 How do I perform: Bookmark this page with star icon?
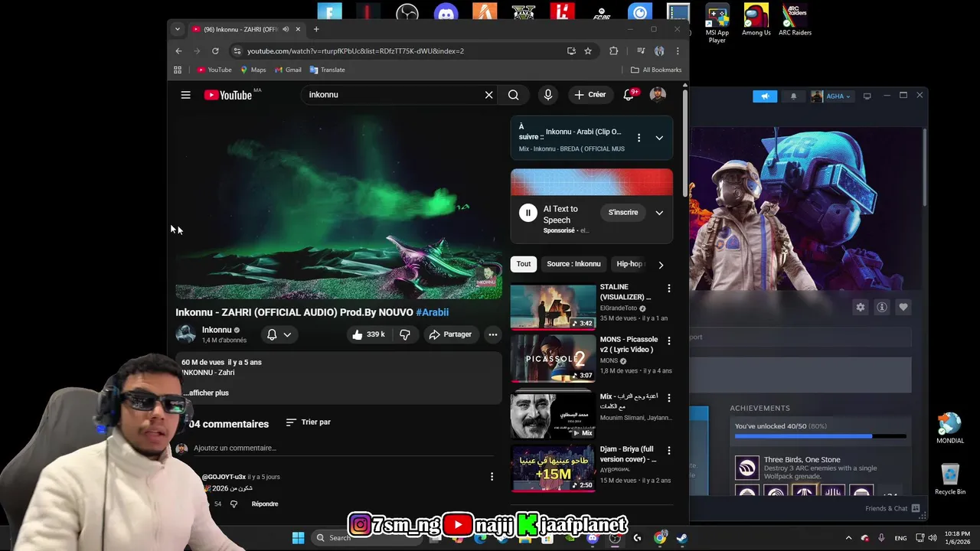point(588,51)
